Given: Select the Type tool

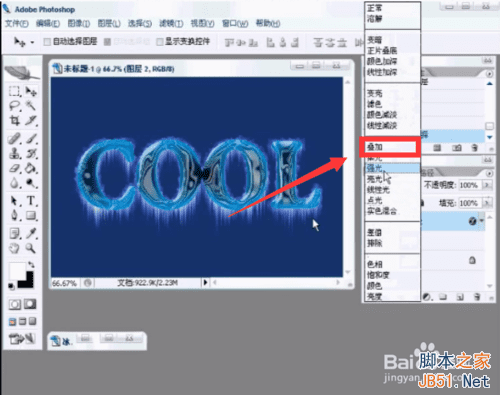Looking at the screenshot, I should 31,201.
